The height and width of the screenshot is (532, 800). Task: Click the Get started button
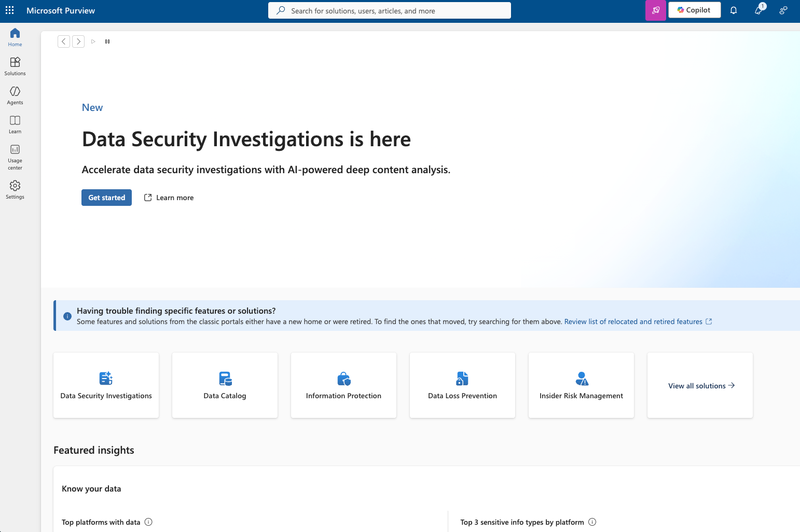click(x=106, y=198)
